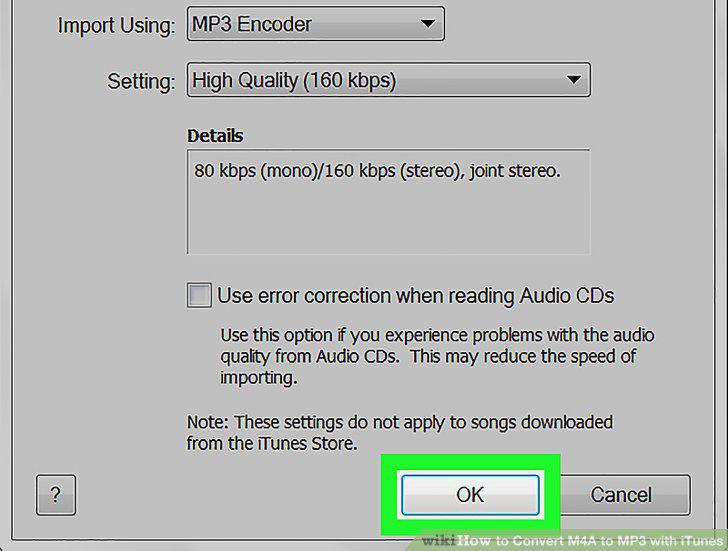728x551 pixels.
Task: Click the Details text box area
Action: tap(389, 202)
